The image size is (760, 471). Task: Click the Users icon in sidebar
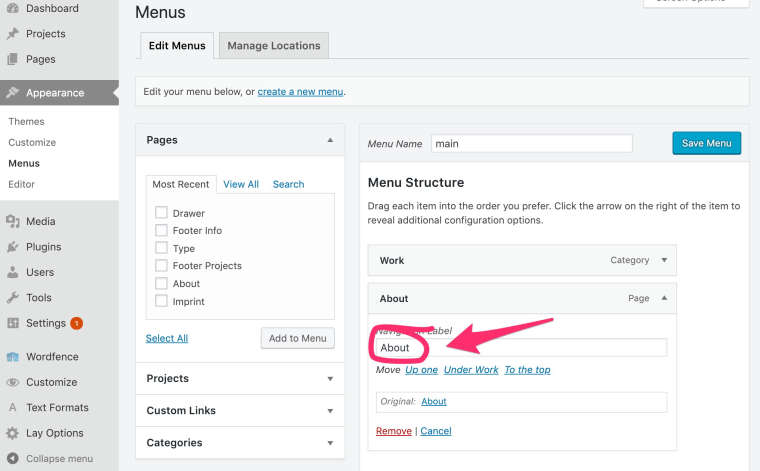(12, 272)
